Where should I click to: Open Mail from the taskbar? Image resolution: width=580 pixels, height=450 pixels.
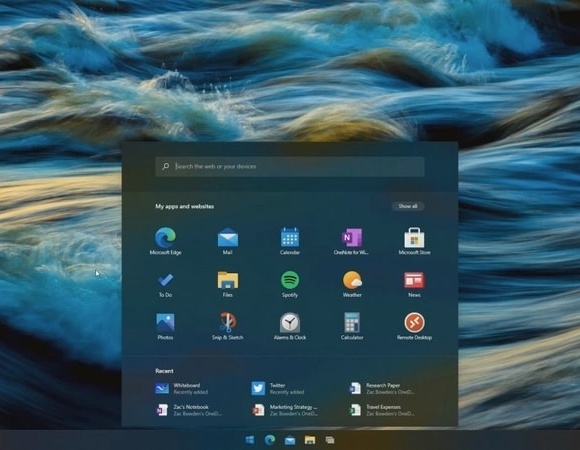click(x=290, y=440)
